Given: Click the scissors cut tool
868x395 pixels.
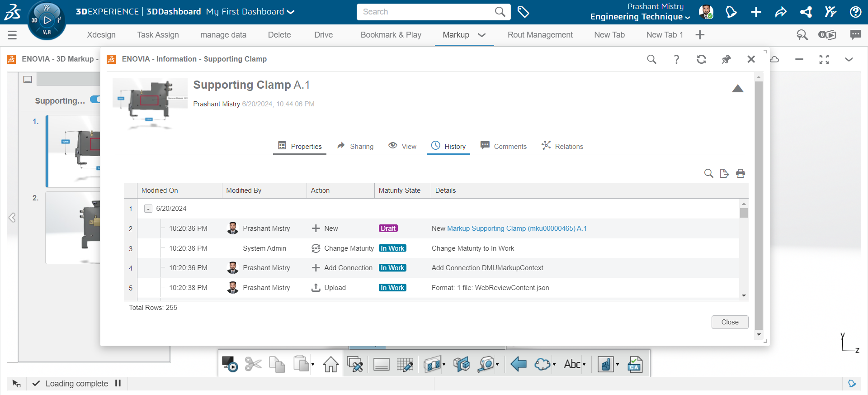Looking at the screenshot, I should [253, 364].
